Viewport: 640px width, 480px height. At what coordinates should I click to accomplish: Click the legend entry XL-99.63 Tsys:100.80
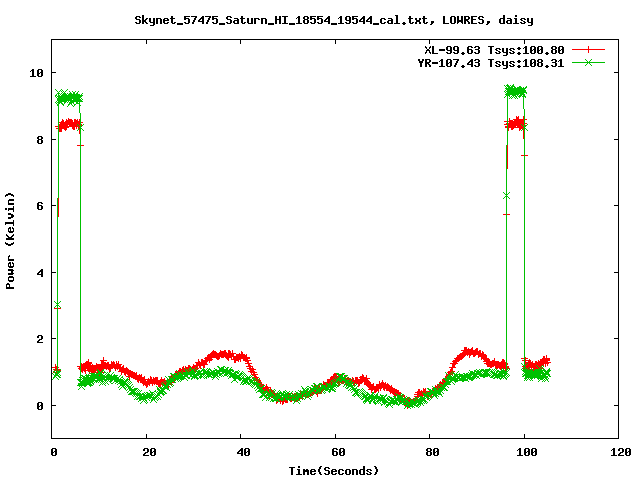click(x=494, y=50)
